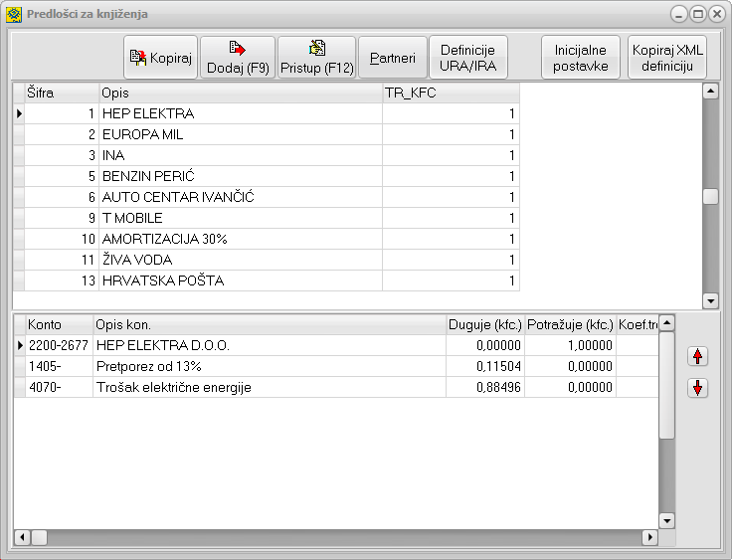Select the AUTO CENTAR IVANČIĆ row
Viewport: 732px width, 560px height.
tap(267, 197)
